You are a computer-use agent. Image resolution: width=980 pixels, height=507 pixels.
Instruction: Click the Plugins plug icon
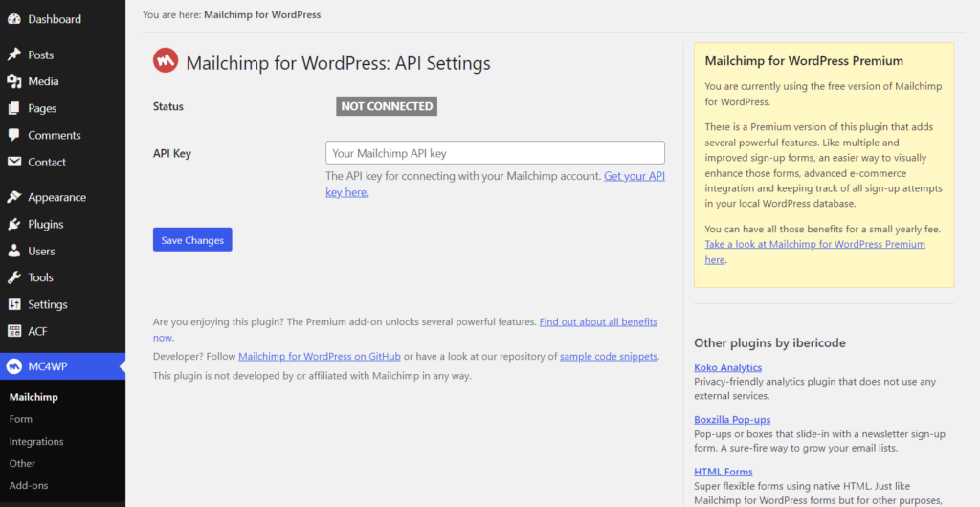point(13,224)
